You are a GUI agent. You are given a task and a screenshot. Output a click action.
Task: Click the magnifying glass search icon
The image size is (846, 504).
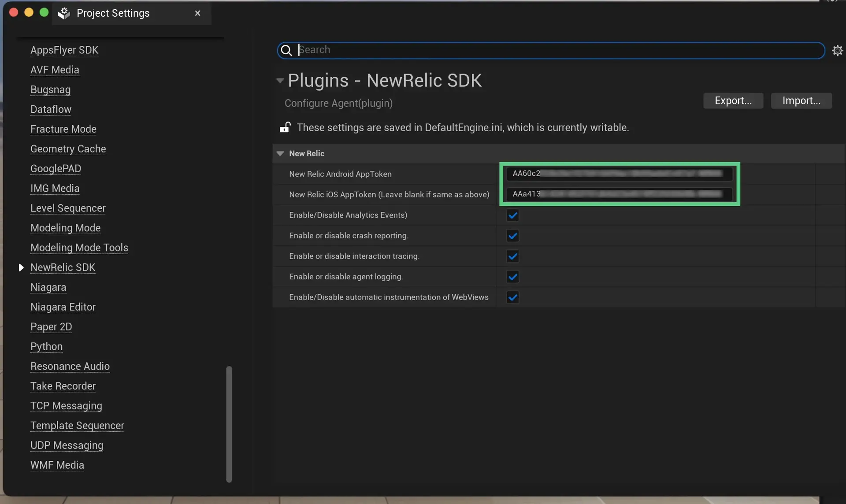286,50
